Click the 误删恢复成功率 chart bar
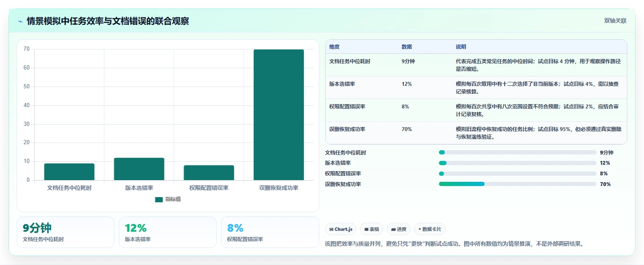The image size is (644, 265). point(279,115)
